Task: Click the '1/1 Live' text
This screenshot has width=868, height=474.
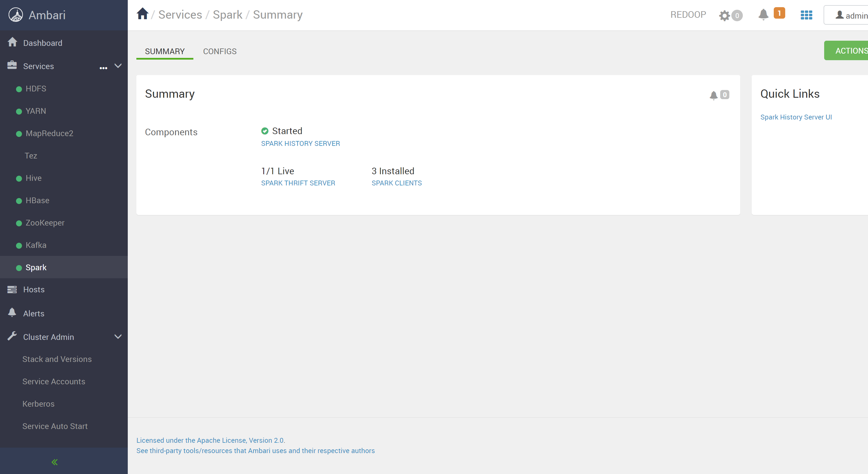Action: pos(278,171)
